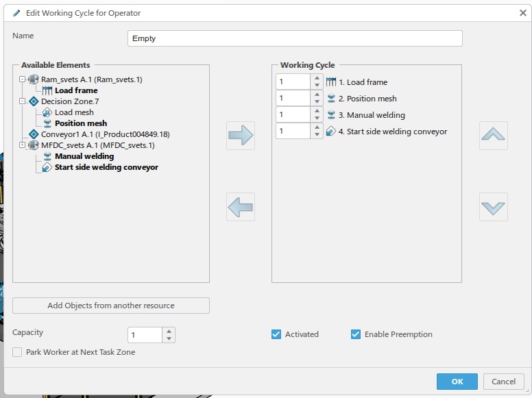This screenshot has height=398, width=532.
Task: Uncheck Enable Preemption
Action: point(356,334)
